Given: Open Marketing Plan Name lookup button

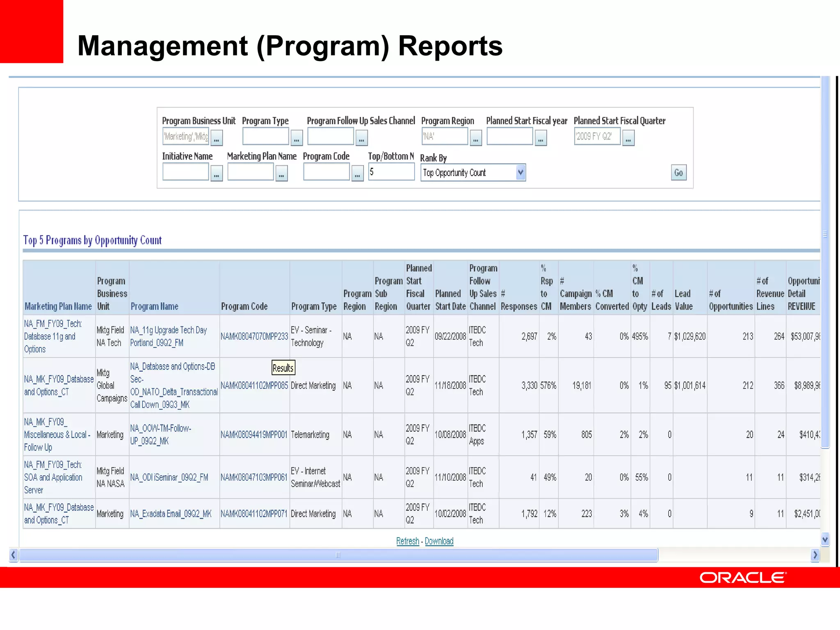Looking at the screenshot, I should tap(281, 173).
